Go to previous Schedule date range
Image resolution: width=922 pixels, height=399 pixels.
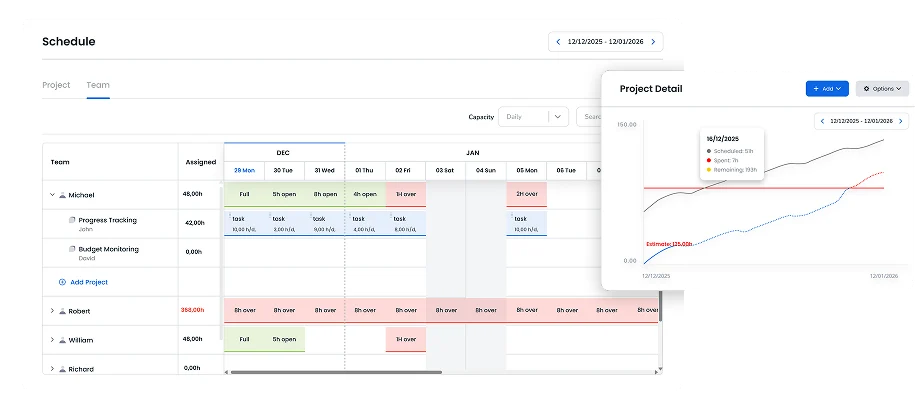click(558, 42)
